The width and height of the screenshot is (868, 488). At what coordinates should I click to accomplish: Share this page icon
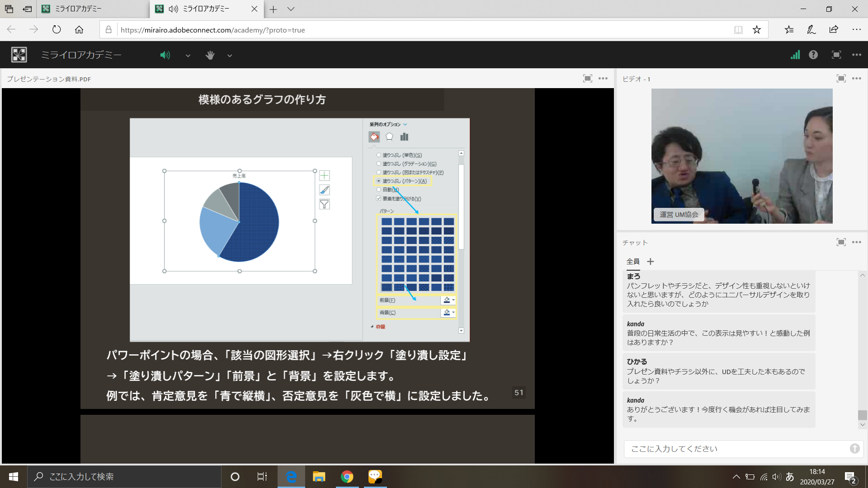pos(834,30)
